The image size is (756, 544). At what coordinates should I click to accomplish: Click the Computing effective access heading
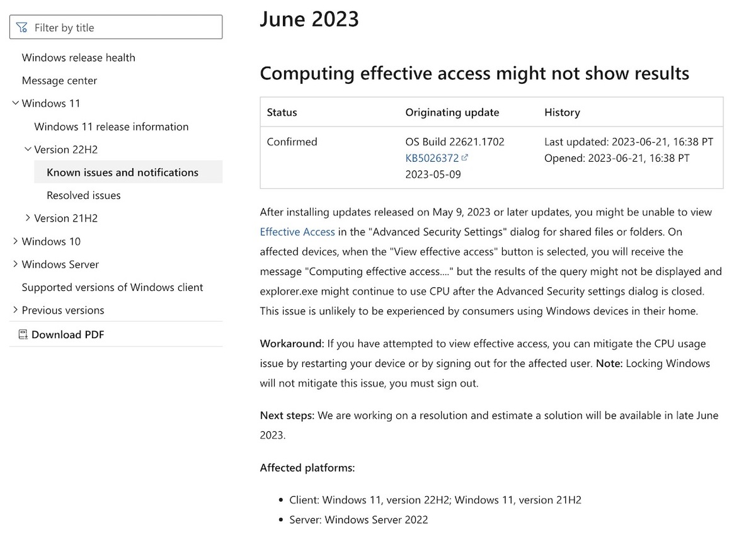[474, 73]
